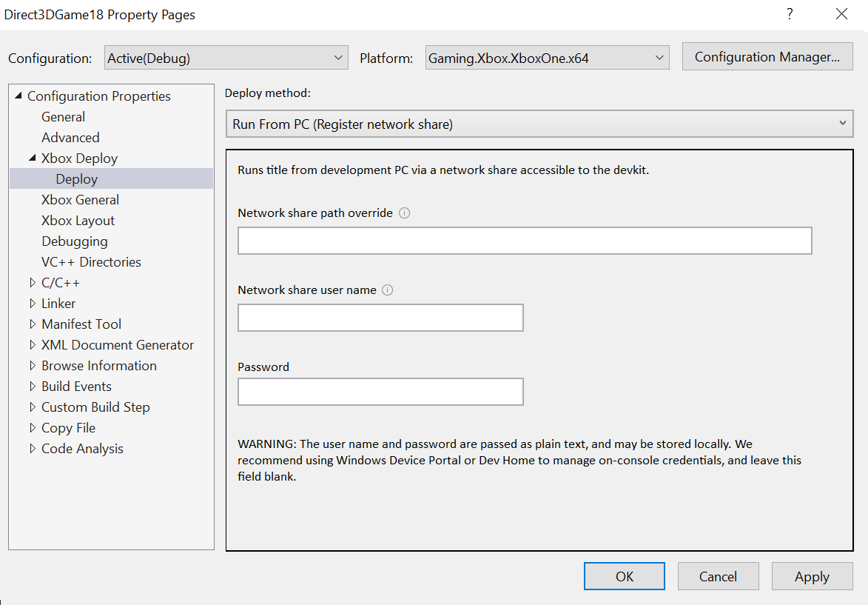Select the XML Document Generator label
The width and height of the screenshot is (868, 605).
click(118, 345)
